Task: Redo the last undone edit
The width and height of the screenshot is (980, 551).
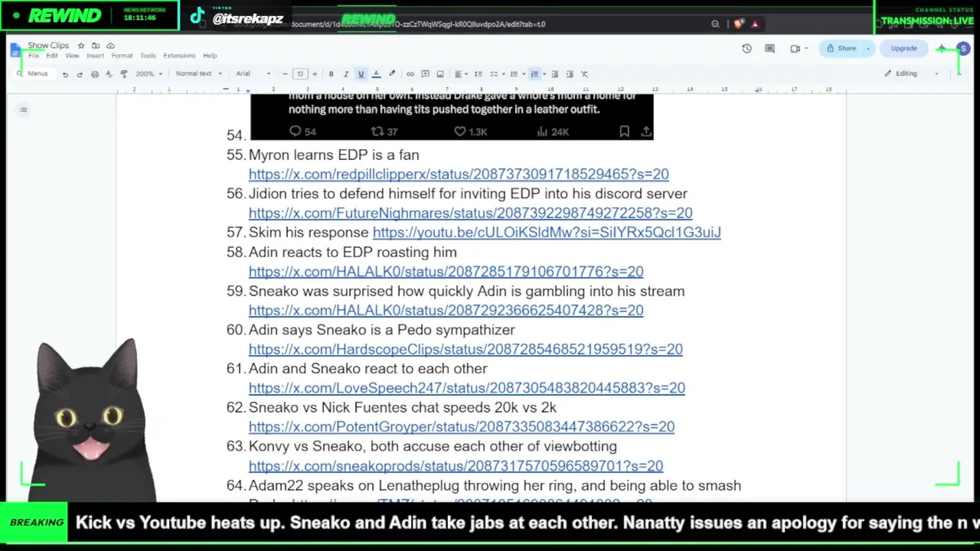Action: 80,74
